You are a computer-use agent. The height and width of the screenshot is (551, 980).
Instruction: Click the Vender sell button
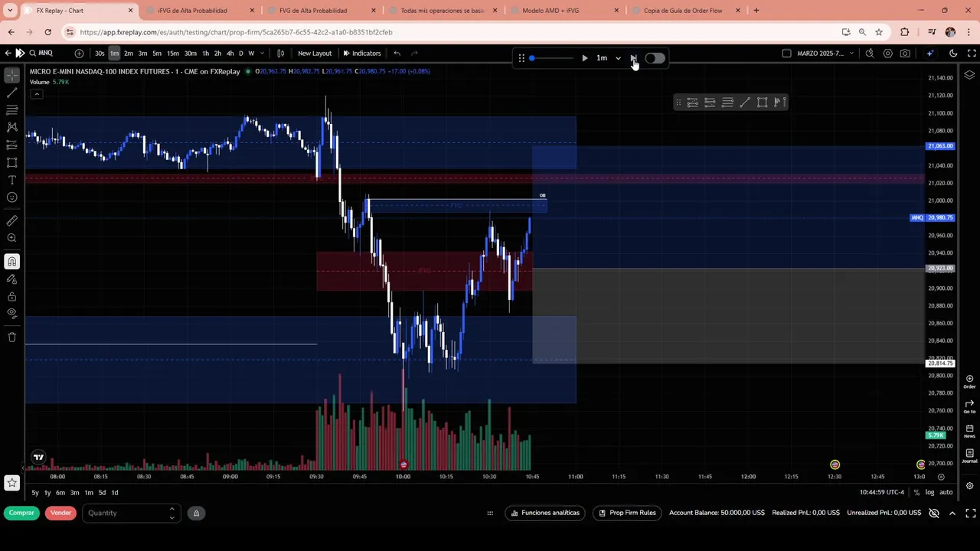point(60,513)
